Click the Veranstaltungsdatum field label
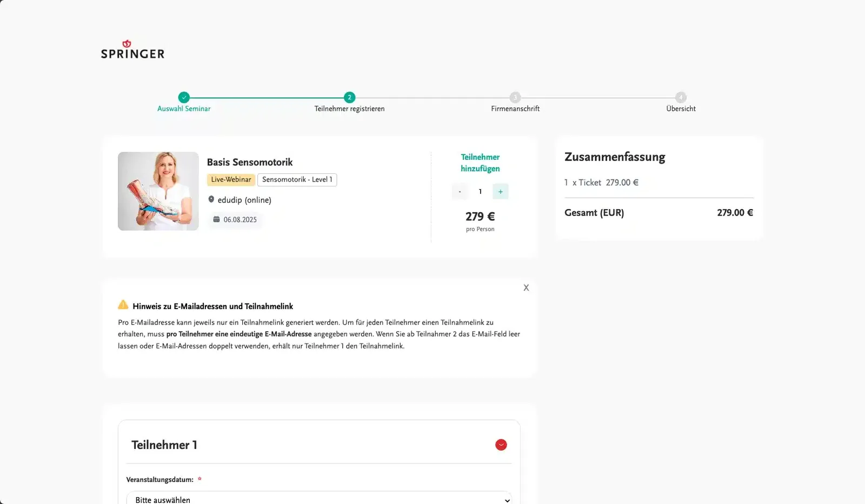The width and height of the screenshot is (865, 504). [159, 480]
